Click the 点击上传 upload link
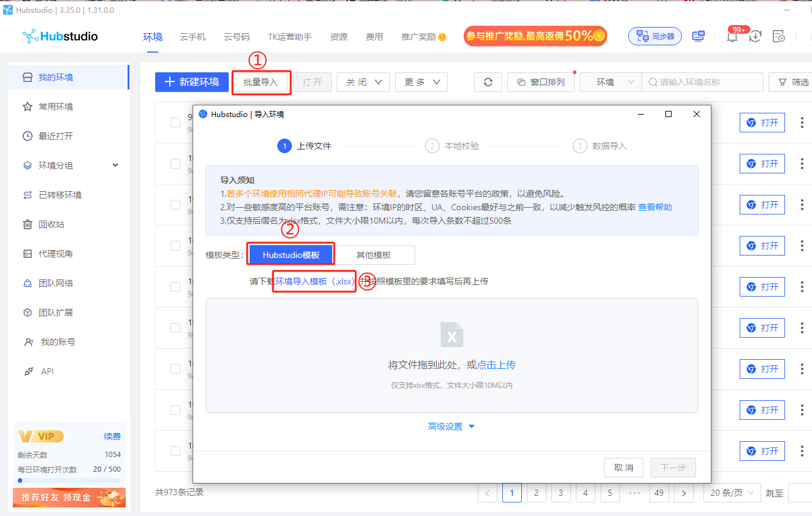812x516 pixels. tap(496, 365)
